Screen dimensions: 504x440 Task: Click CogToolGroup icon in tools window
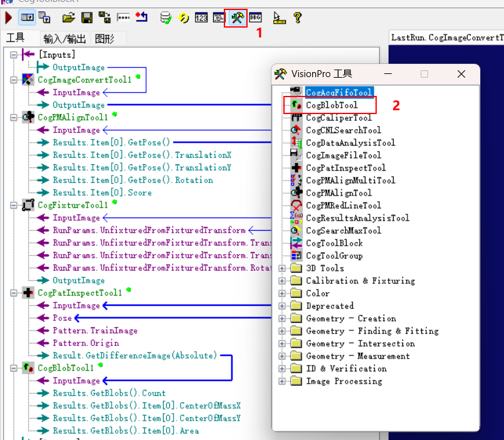pyautogui.click(x=296, y=256)
